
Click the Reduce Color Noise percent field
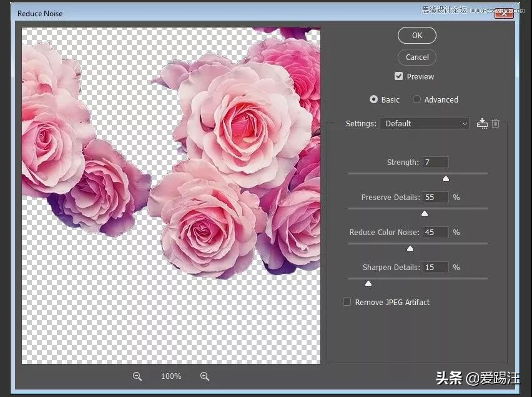435,232
